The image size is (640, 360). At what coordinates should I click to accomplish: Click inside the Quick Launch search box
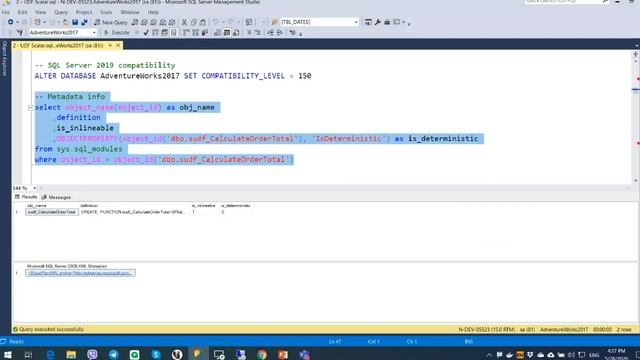pyautogui.click(x=562, y=2)
